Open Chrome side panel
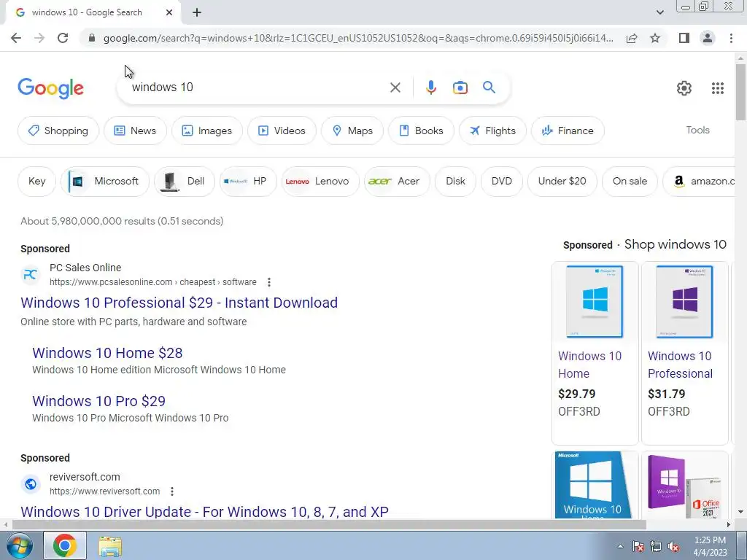Screen dimensions: 747x560 684,38
